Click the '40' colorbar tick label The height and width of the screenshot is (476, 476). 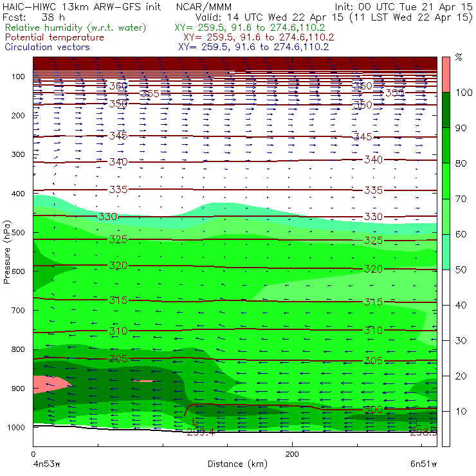click(461, 305)
